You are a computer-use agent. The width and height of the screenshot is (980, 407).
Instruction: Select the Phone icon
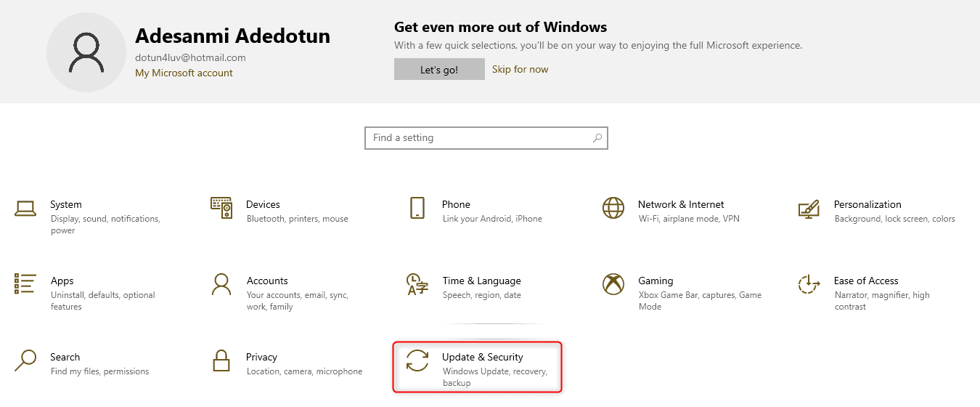pos(417,208)
